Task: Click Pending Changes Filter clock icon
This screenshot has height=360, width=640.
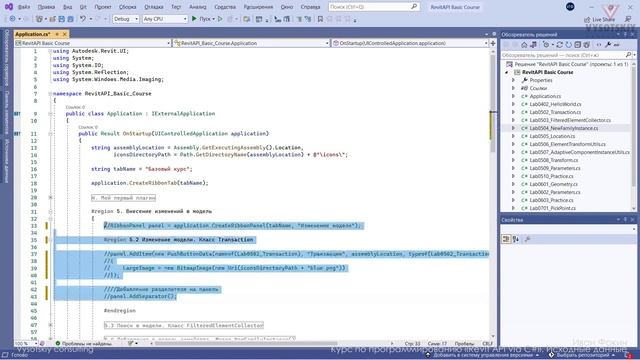Action: pos(546,44)
